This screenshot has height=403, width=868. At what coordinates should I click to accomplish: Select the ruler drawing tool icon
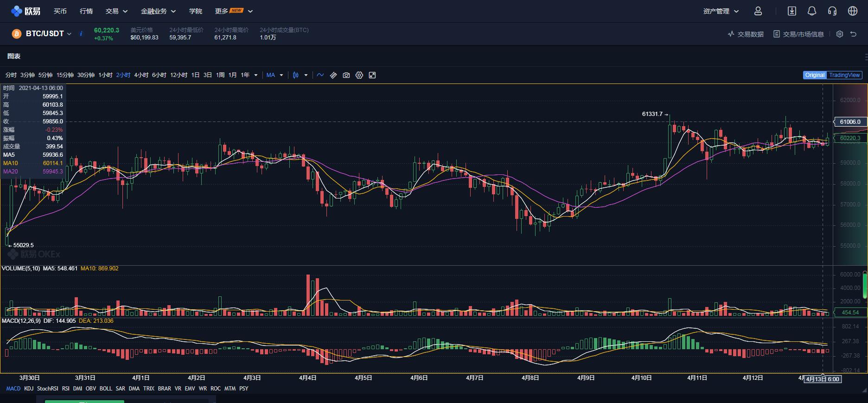click(333, 75)
